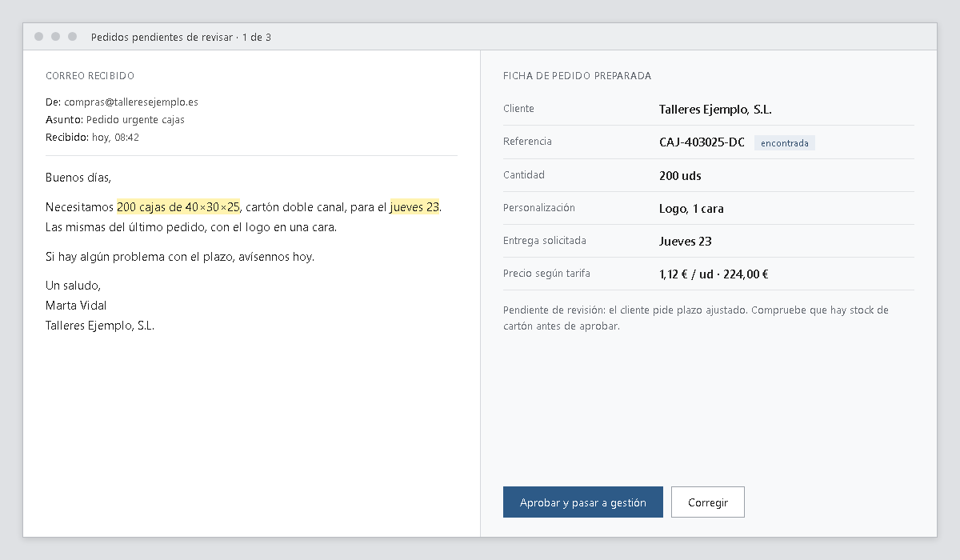The width and height of the screenshot is (960, 560).
Task: Click the Corregir button
Action: coord(708,502)
